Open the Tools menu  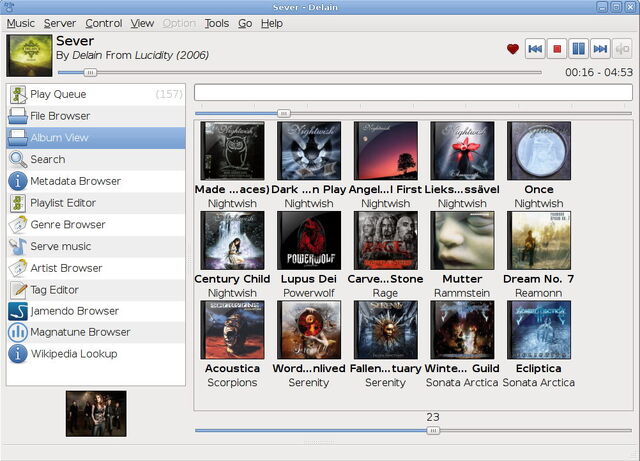[x=217, y=23]
